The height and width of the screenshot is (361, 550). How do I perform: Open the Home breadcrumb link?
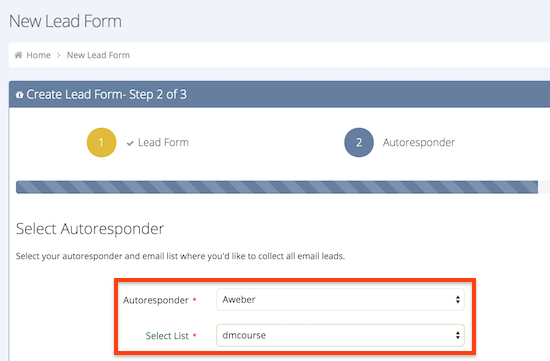39,55
